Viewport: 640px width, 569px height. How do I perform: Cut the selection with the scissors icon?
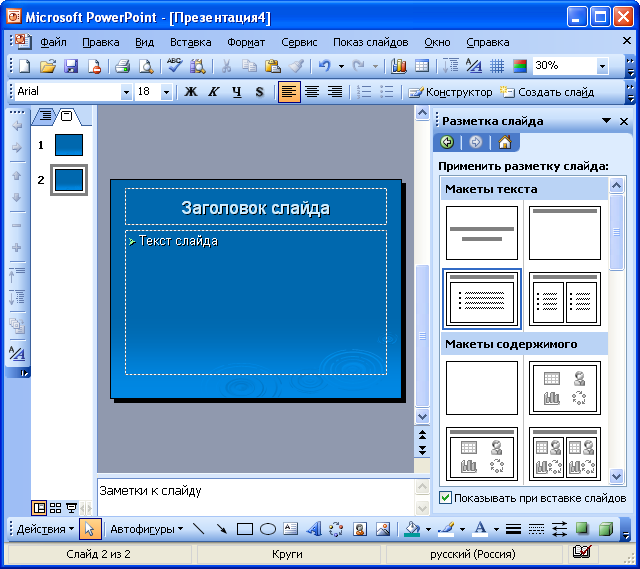click(226, 66)
